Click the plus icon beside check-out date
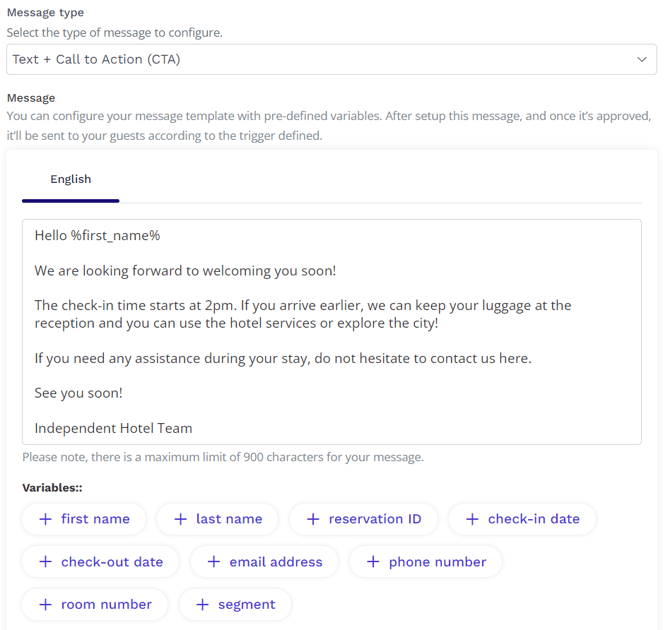The height and width of the screenshot is (630, 670). click(45, 562)
